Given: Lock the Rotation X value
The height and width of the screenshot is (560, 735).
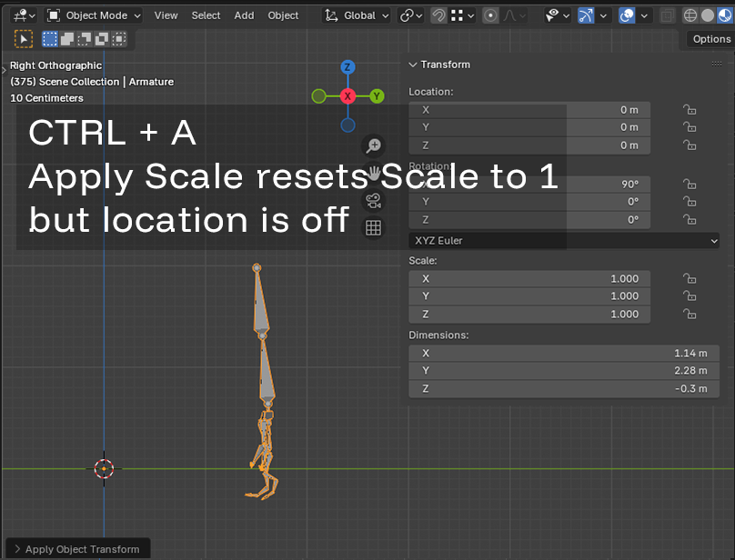Looking at the screenshot, I should click(x=690, y=185).
